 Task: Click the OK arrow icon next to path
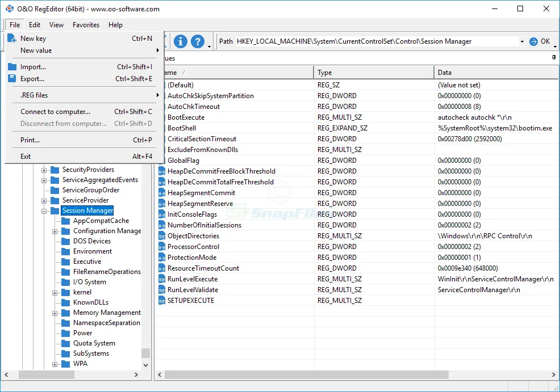pos(533,41)
